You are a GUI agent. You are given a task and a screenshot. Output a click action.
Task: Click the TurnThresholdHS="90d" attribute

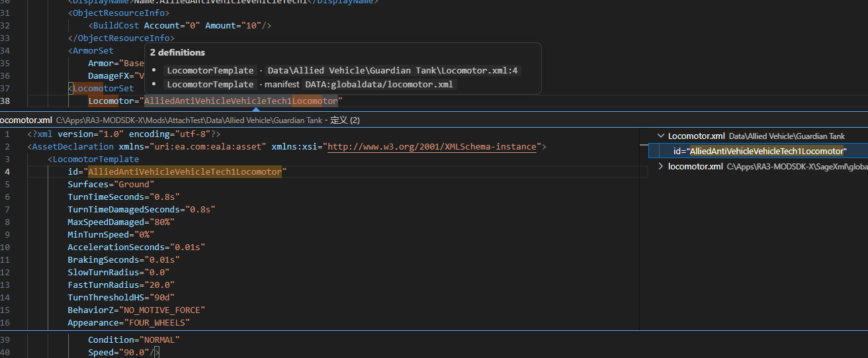point(121,297)
